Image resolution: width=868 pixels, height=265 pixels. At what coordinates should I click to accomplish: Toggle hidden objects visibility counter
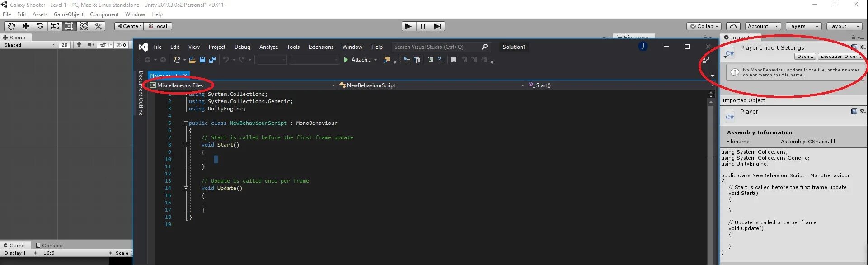tap(122, 45)
